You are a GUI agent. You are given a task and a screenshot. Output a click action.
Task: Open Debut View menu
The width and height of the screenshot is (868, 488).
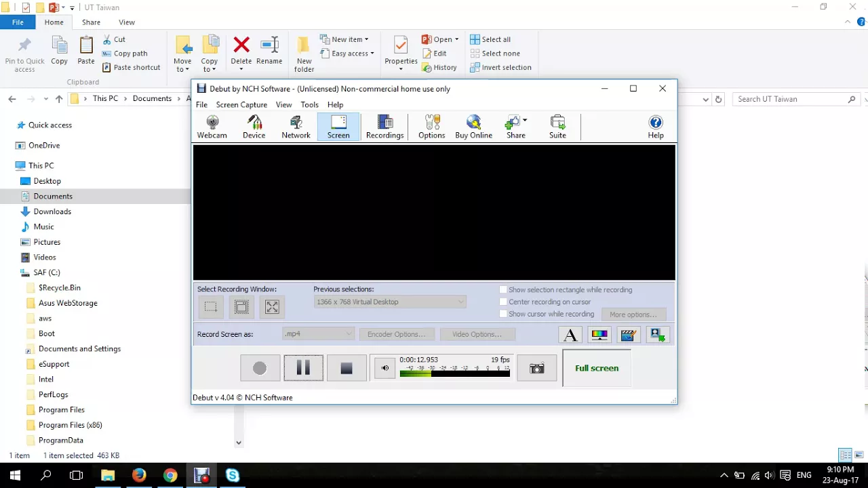click(283, 104)
